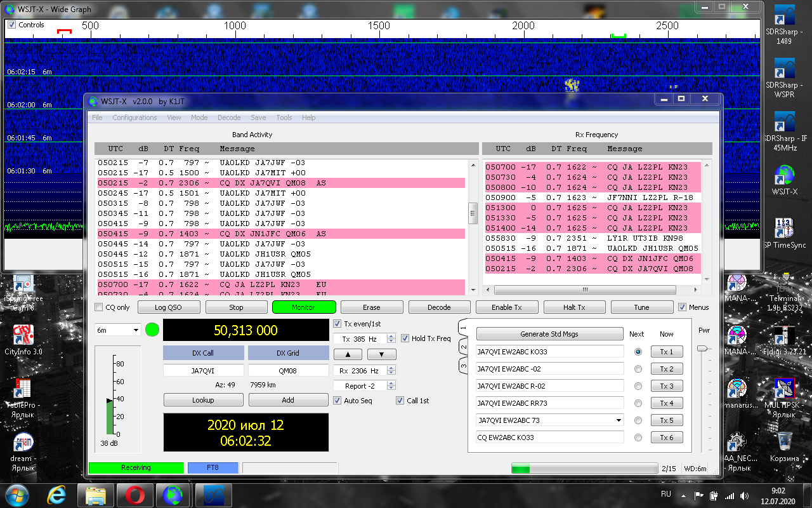Select the Tx 3 Next radio button
The width and height of the screenshot is (812, 508).
(638, 386)
